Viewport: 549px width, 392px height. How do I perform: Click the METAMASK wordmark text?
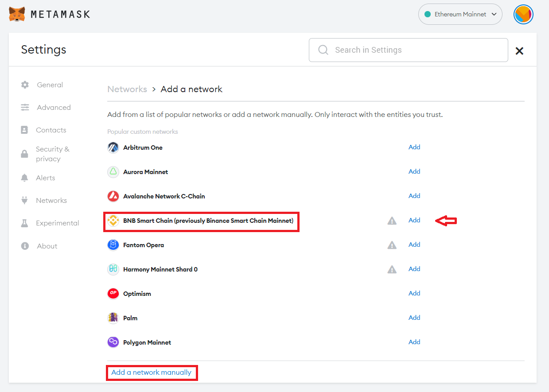[60, 14]
